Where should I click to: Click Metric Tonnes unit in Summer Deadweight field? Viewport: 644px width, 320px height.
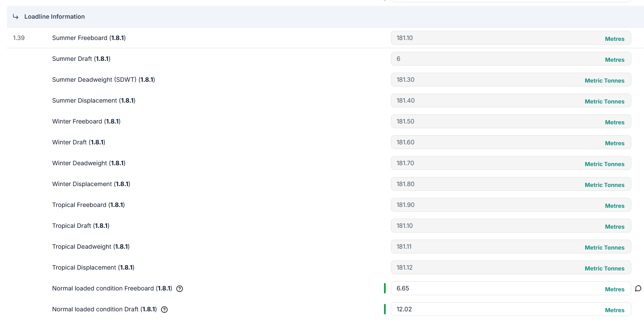(604, 80)
